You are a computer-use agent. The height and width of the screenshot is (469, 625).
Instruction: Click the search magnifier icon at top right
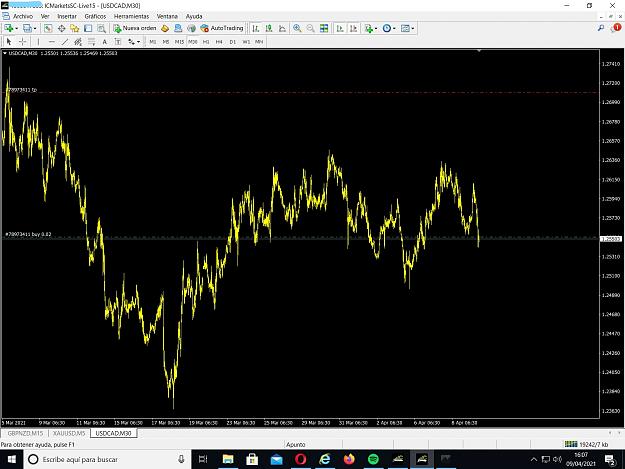601,28
